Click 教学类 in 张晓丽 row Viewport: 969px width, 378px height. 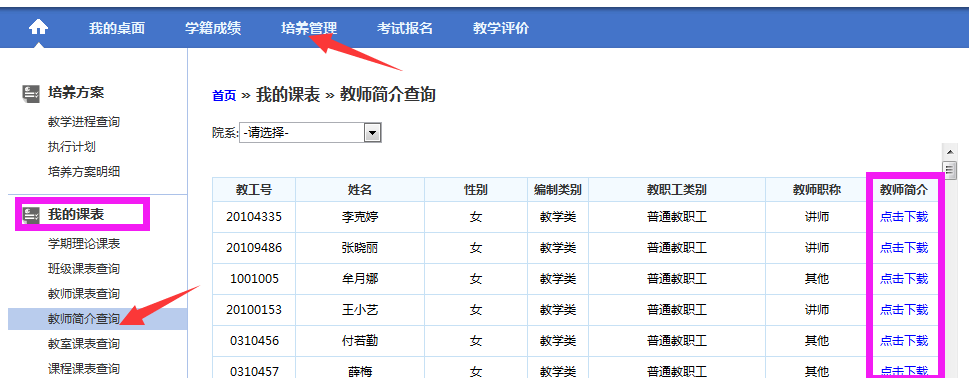[x=558, y=248]
